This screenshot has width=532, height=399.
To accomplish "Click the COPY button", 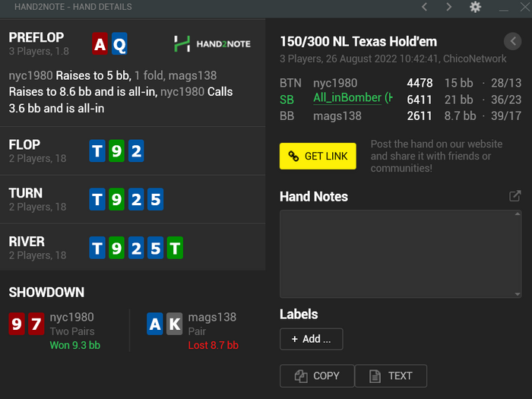I will click(317, 376).
